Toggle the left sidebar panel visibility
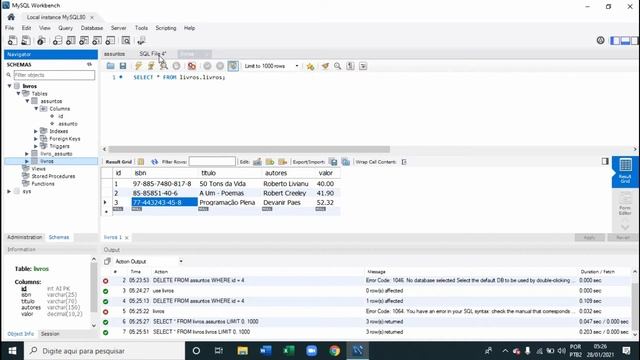 615,40
